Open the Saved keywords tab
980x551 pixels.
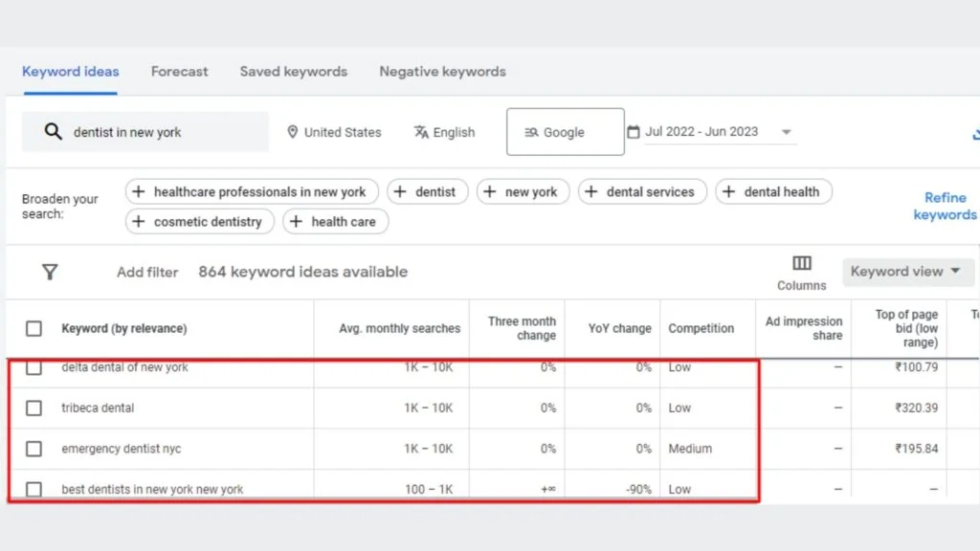click(x=294, y=72)
